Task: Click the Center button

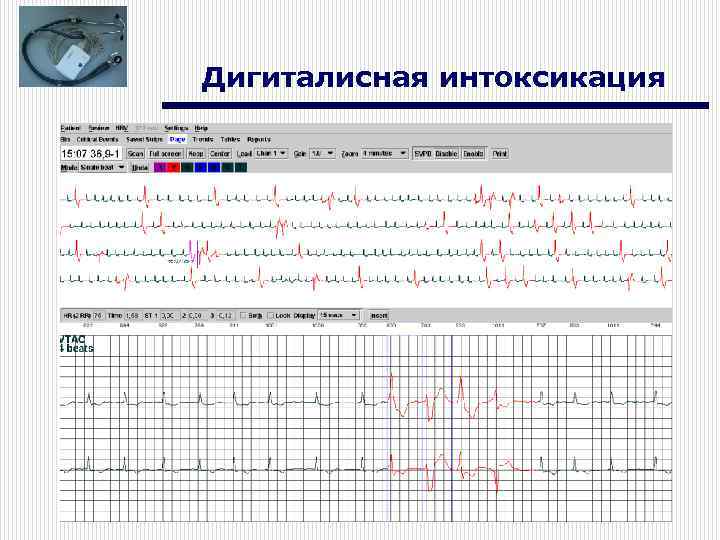Action: (220, 154)
